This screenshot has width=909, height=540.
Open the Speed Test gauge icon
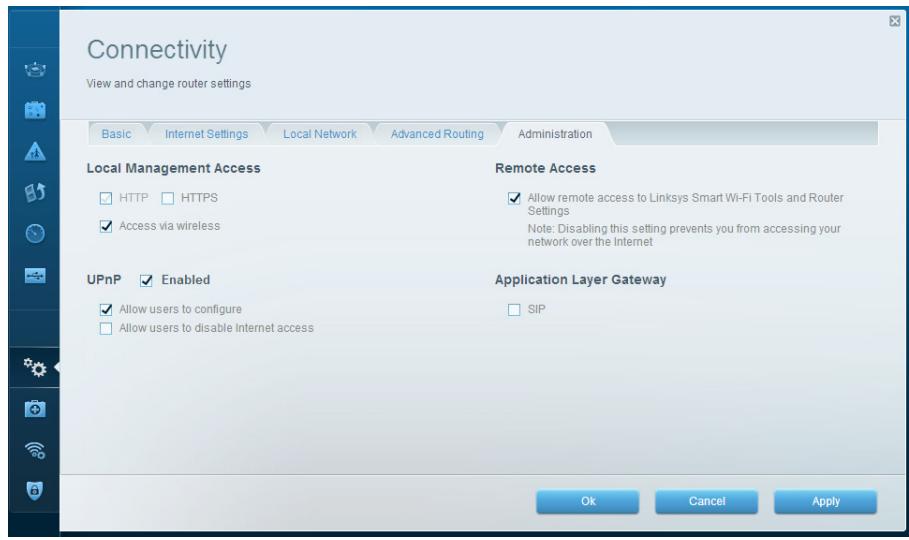35,233
